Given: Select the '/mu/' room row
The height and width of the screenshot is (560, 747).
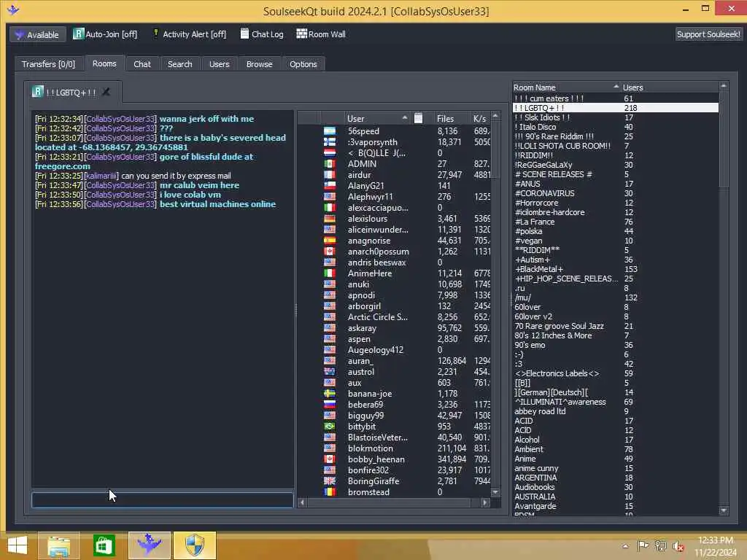Looking at the screenshot, I should (616, 297).
